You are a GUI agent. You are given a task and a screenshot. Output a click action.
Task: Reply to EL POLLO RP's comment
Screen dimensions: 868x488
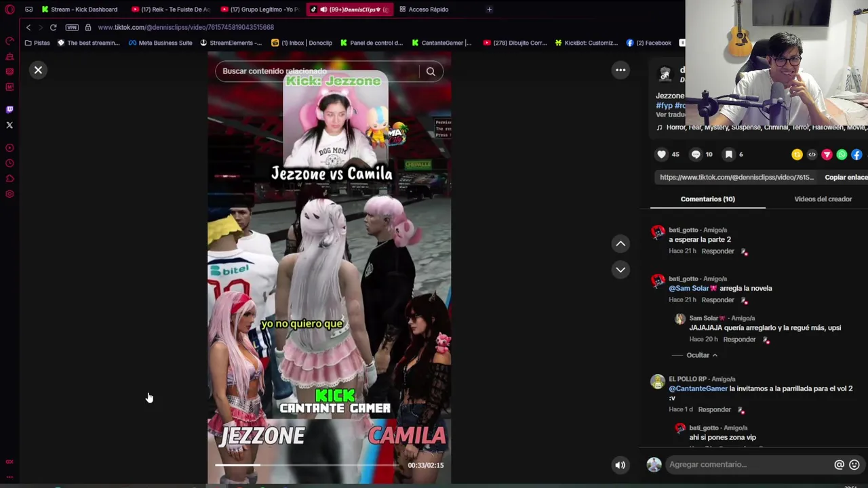[x=714, y=410]
